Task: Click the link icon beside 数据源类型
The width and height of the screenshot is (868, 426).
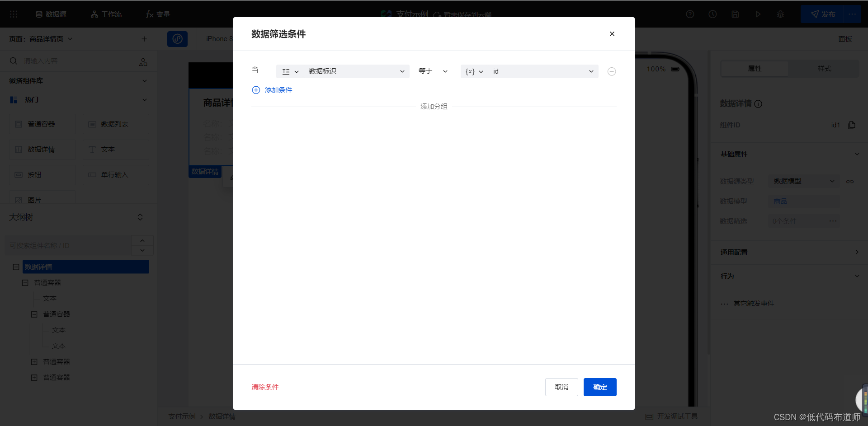Action: pos(850,182)
